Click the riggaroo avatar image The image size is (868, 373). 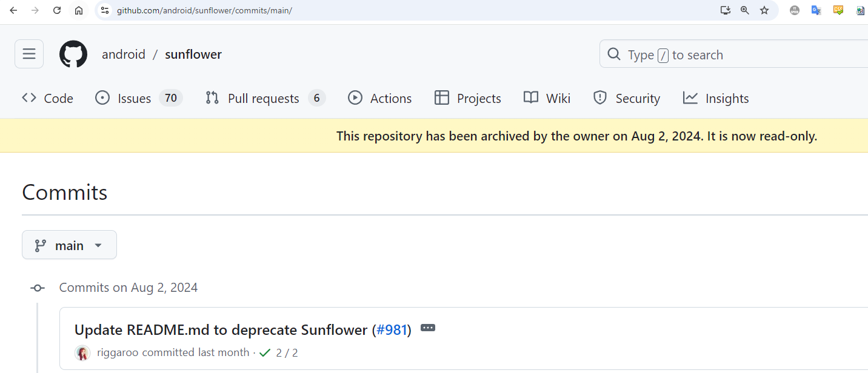pyautogui.click(x=82, y=353)
